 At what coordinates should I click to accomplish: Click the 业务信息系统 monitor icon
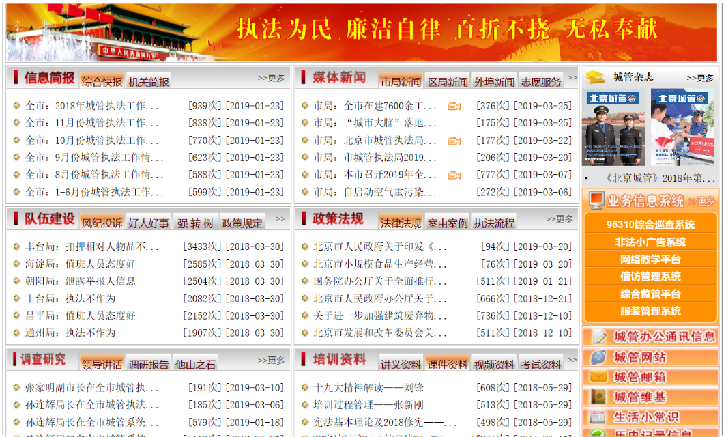click(596, 201)
